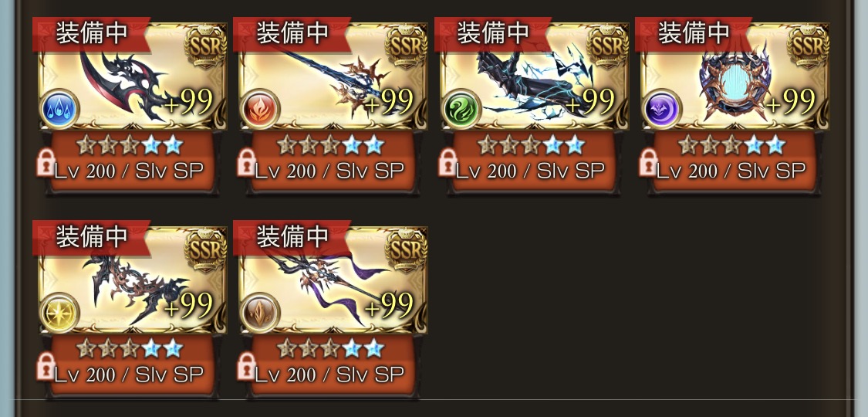Select the thorned bow weapon thumbnail
Screen dimensions: 868x417
tap(132, 280)
